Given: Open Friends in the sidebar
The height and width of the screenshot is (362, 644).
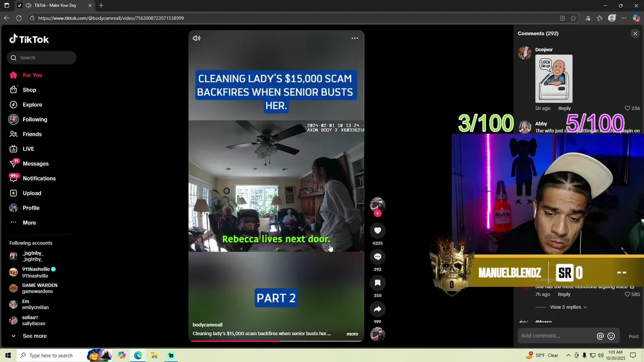Looking at the screenshot, I should point(32,134).
